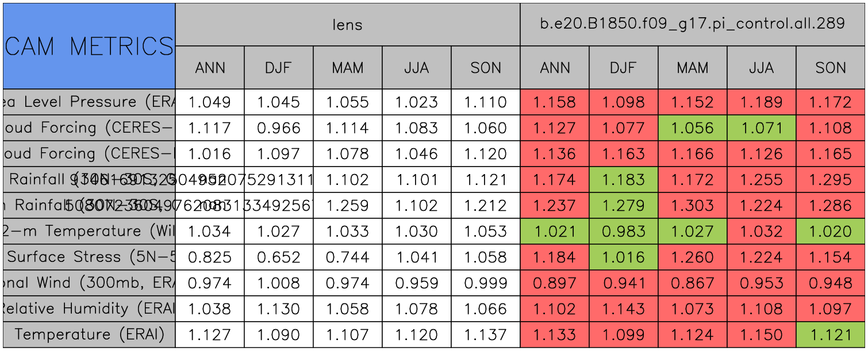Select the ANN column header under lens
This screenshot has height=351, width=868.
tap(210, 68)
